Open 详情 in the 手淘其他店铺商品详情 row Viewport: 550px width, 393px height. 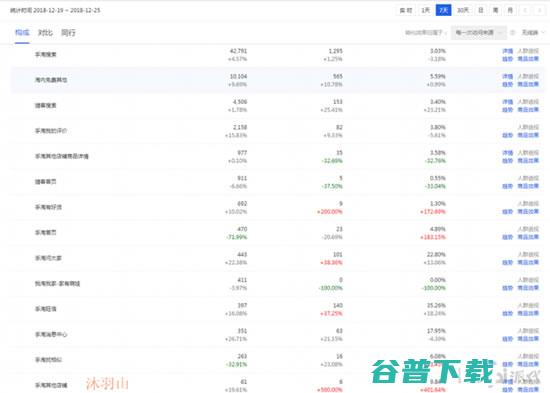pos(508,153)
